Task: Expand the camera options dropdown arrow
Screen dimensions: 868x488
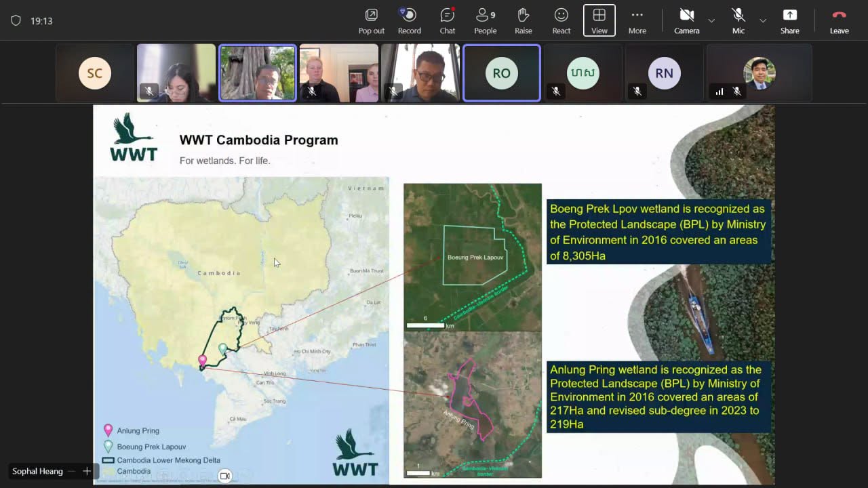Action: pyautogui.click(x=711, y=21)
